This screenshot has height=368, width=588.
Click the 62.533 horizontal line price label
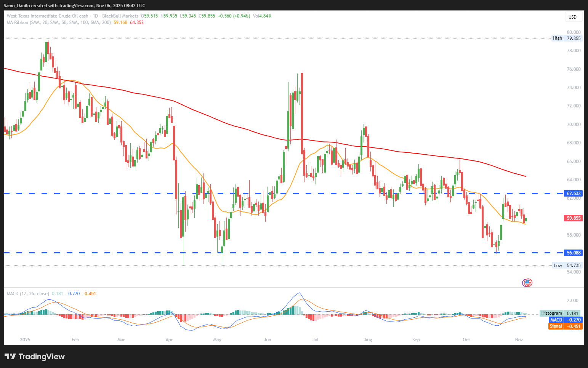(x=574, y=194)
